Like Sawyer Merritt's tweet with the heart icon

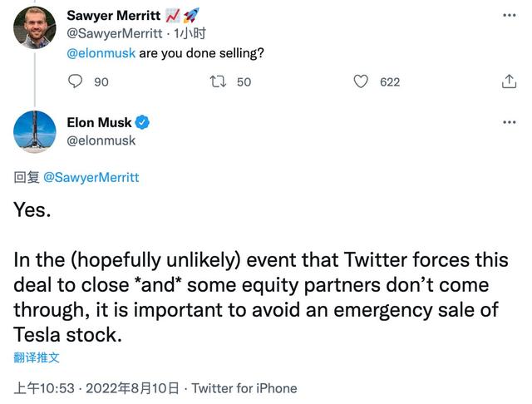pyautogui.click(x=361, y=81)
